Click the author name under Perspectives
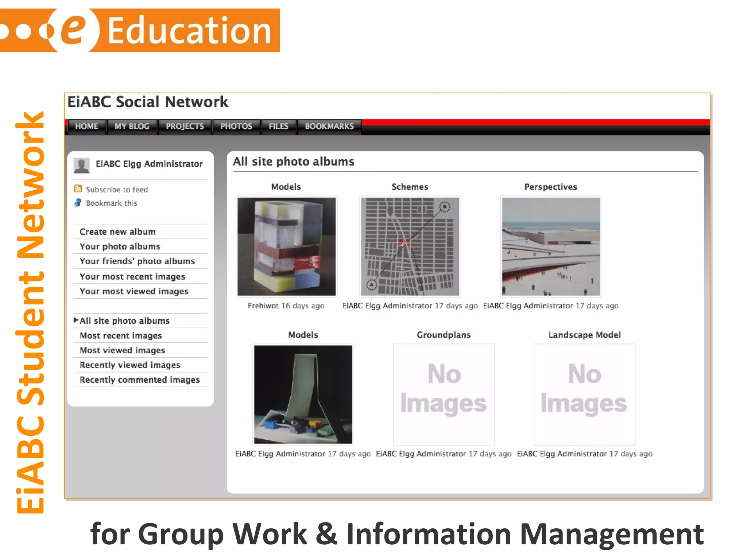747x560 pixels. (528, 306)
